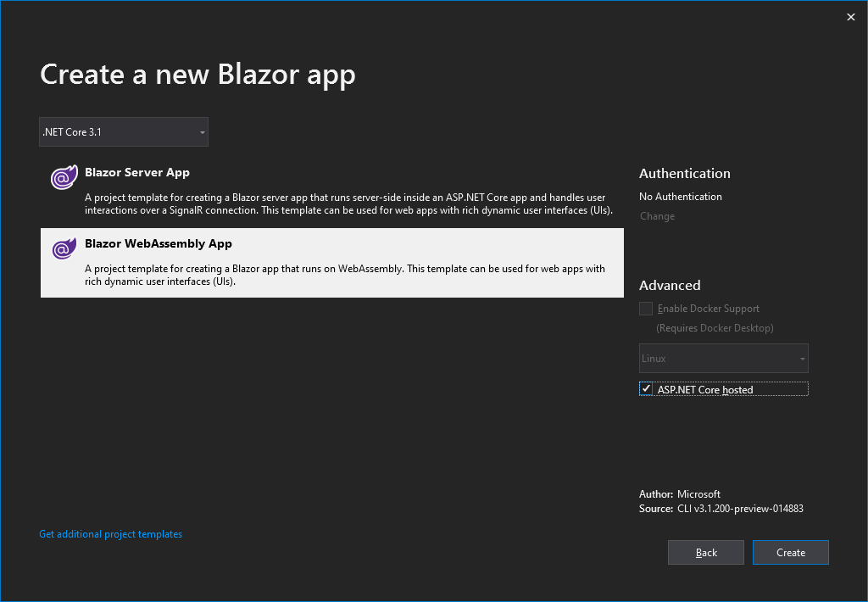Click the Blazor WebAssembly App purple icon
868x602 pixels.
pos(63,249)
